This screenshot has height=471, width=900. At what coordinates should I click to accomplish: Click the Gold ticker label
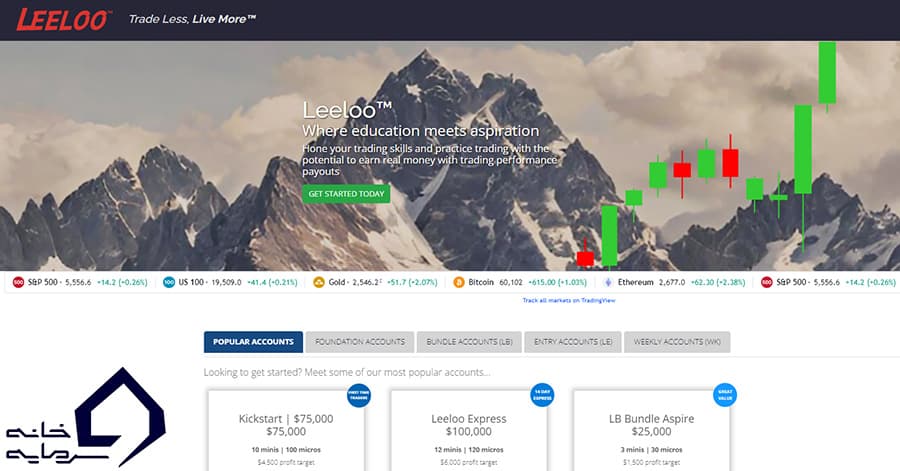coord(336,282)
